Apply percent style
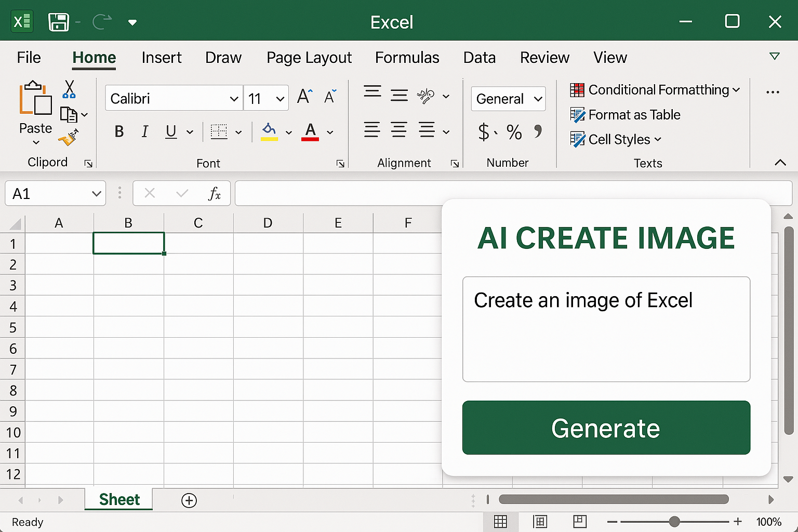Viewport: 798px width, 532px height. pos(514,132)
